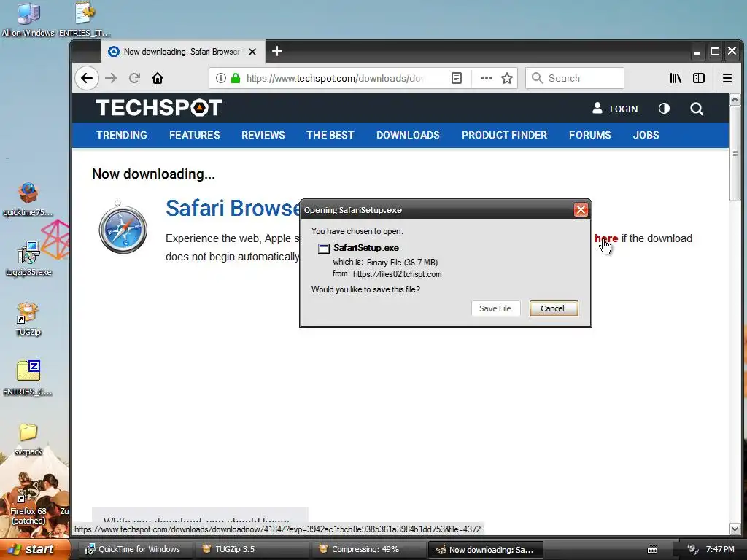This screenshot has width=747, height=560.
Task: Select the Now downloading: Safari Browser tab
Action: (x=182, y=52)
